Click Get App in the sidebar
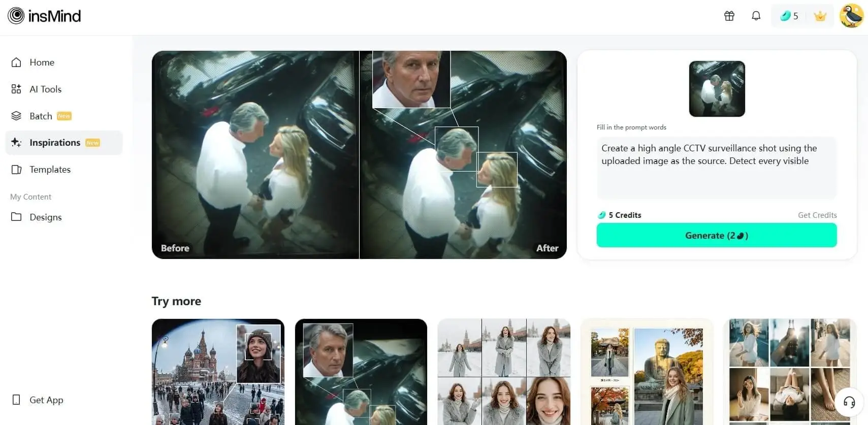 tap(46, 400)
